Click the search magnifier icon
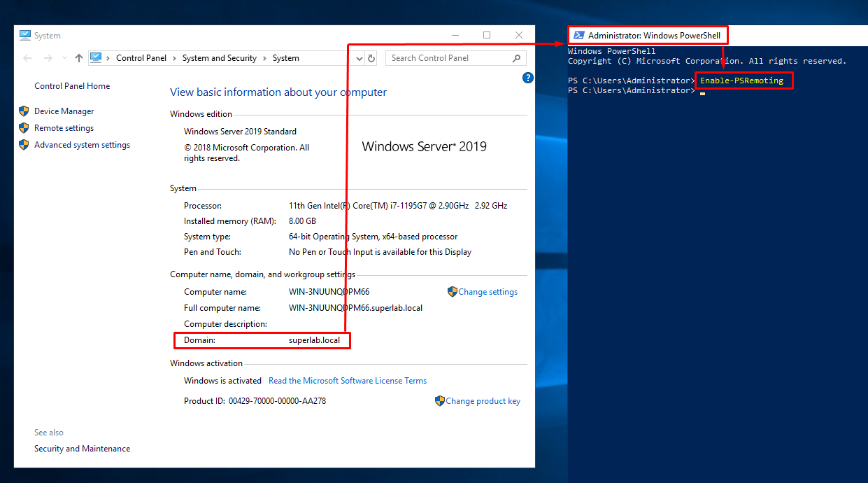 [517, 58]
